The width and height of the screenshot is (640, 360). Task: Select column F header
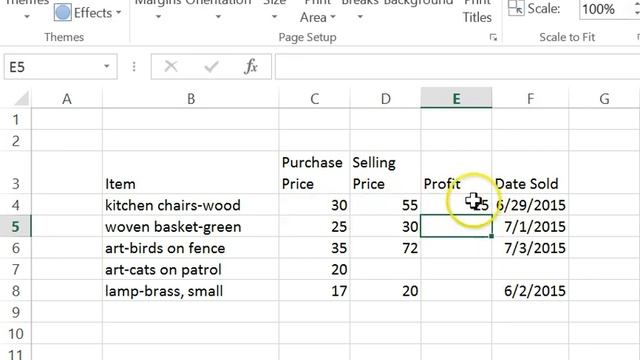pos(530,98)
